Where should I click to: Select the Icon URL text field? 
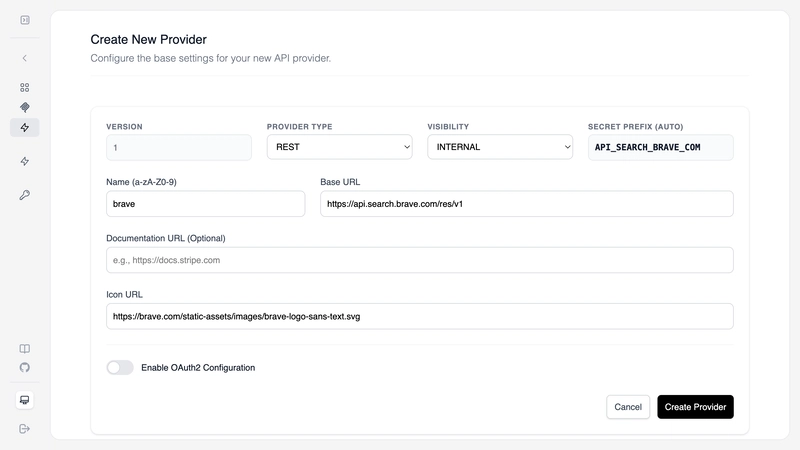coord(419,316)
